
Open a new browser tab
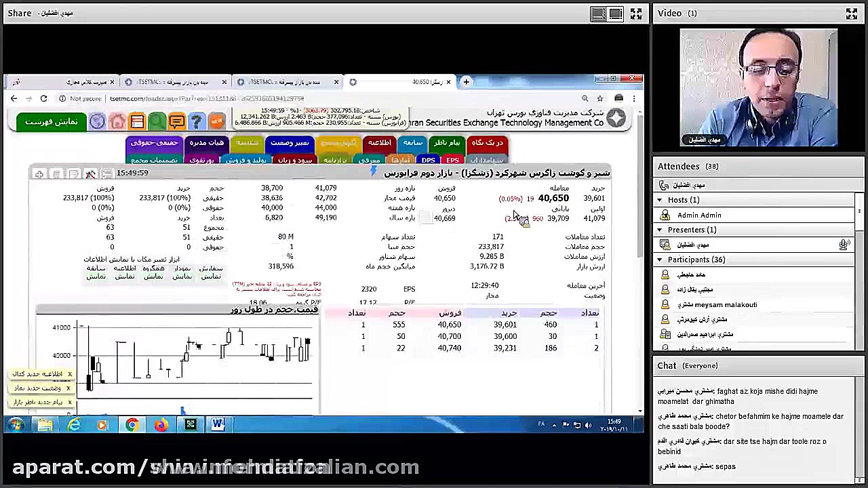(x=466, y=82)
